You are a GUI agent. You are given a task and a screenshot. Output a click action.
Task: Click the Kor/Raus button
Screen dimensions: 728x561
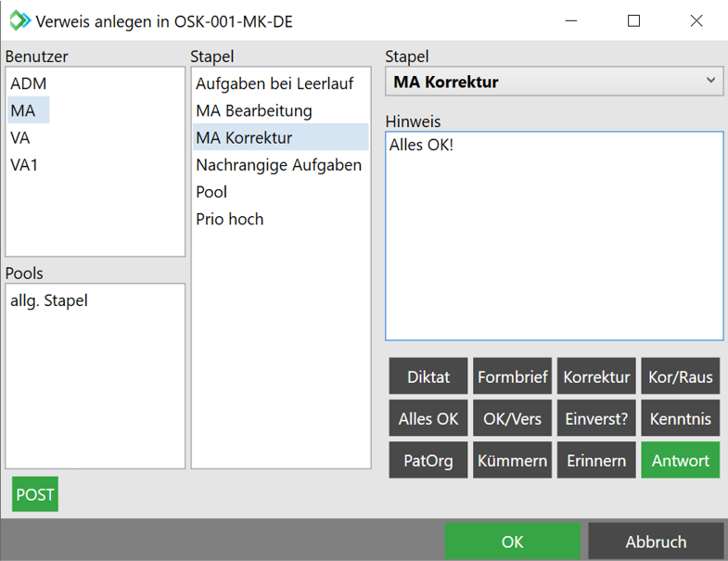pos(681,376)
